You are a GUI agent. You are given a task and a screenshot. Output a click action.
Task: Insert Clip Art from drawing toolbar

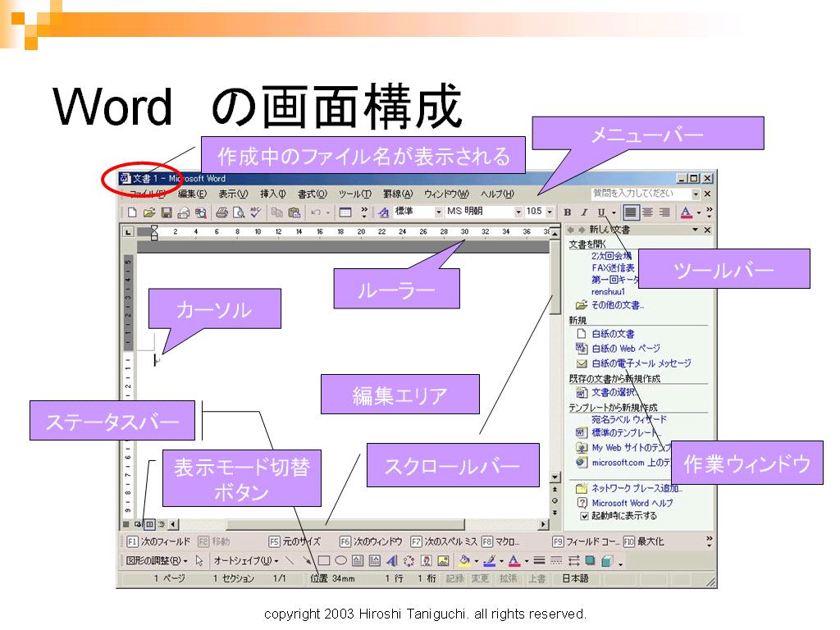(426, 560)
